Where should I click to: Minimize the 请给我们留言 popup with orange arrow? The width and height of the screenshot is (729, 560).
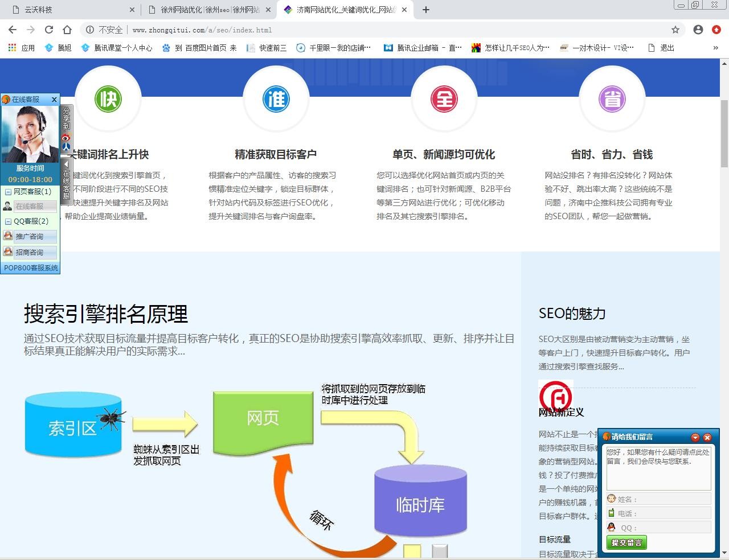click(694, 437)
